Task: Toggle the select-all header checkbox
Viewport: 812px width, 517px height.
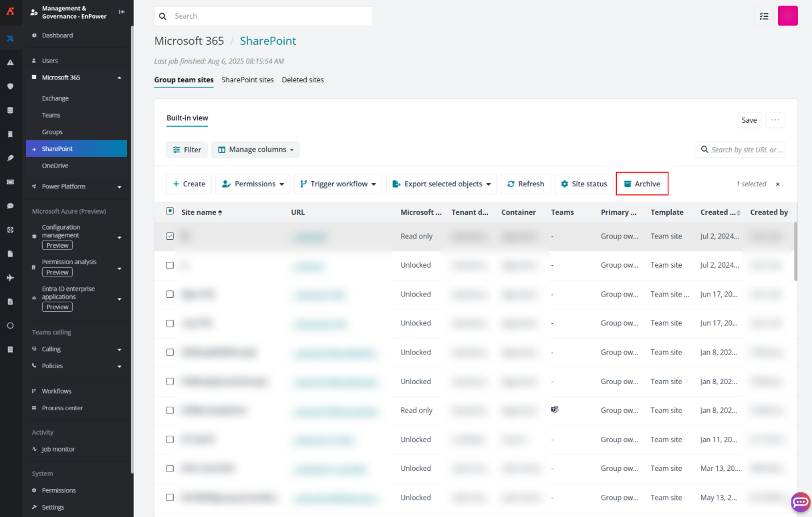Action: tap(170, 211)
